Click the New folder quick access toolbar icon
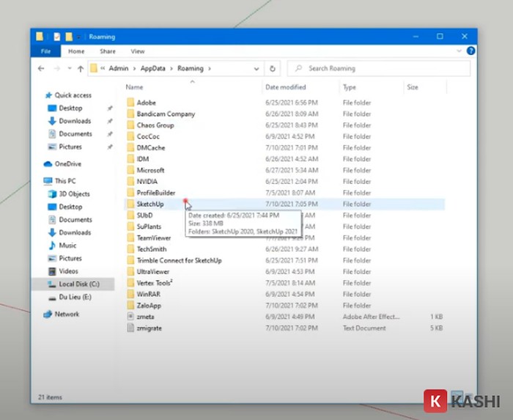The height and width of the screenshot is (420, 513). (69, 37)
